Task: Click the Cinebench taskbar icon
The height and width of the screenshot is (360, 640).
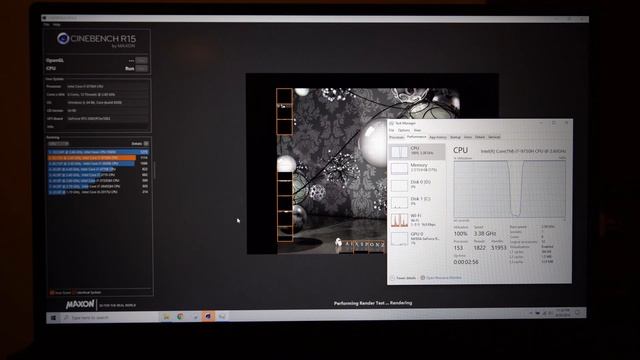Action: click(x=208, y=316)
